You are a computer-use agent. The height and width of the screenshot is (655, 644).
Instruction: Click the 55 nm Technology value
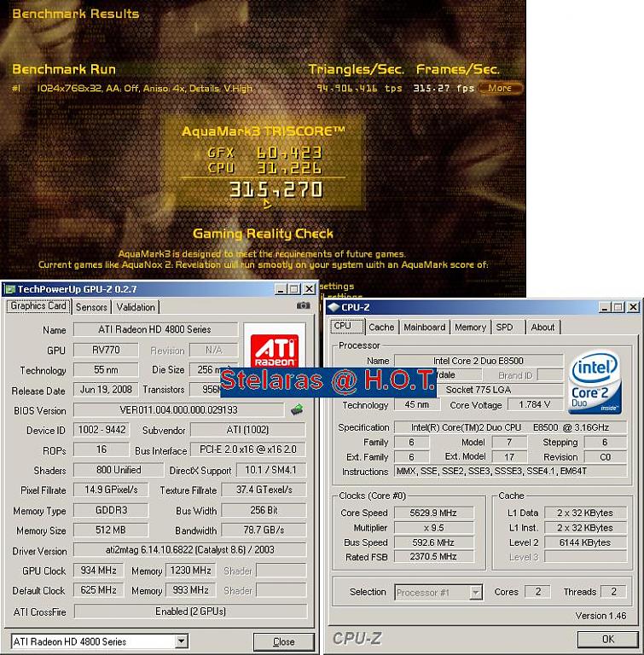[x=106, y=370]
